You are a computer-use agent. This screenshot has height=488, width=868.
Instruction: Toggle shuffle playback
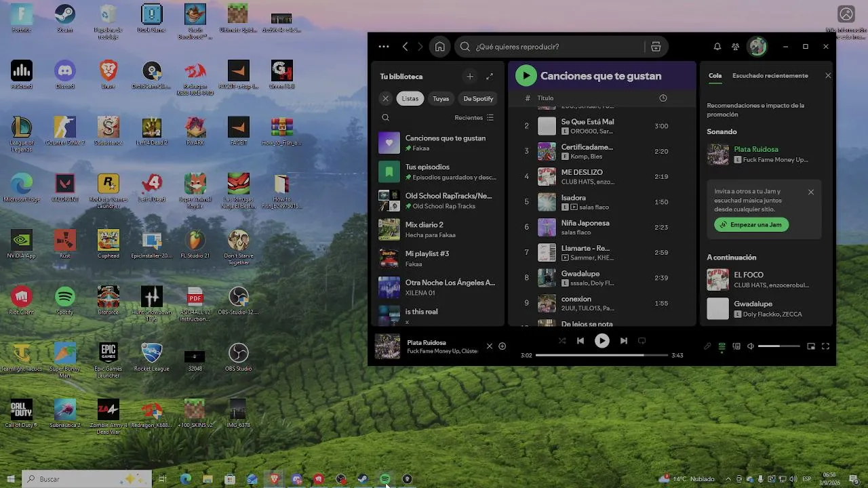[562, 341]
